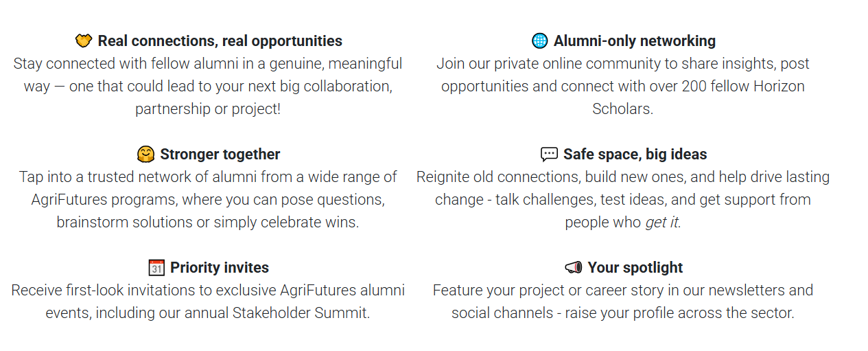This screenshot has height=351, width=868.
Task: Click the 'brainstorm solutions or simply celebrate wins' line
Action: pyautogui.click(x=208, y=223)
